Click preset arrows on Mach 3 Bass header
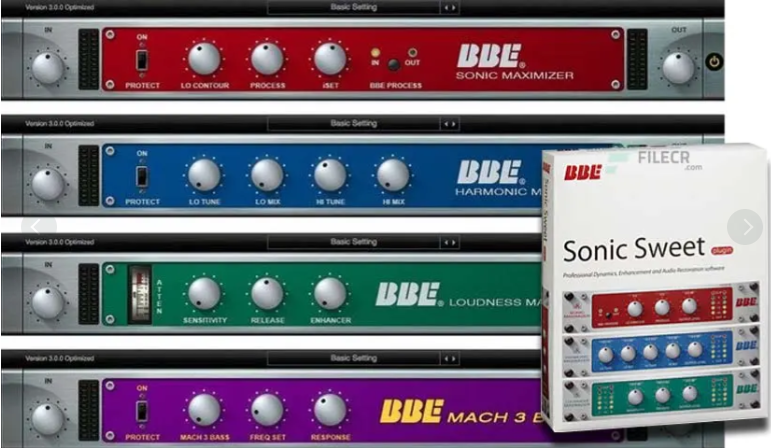771x448 pixels. point(449,358)
